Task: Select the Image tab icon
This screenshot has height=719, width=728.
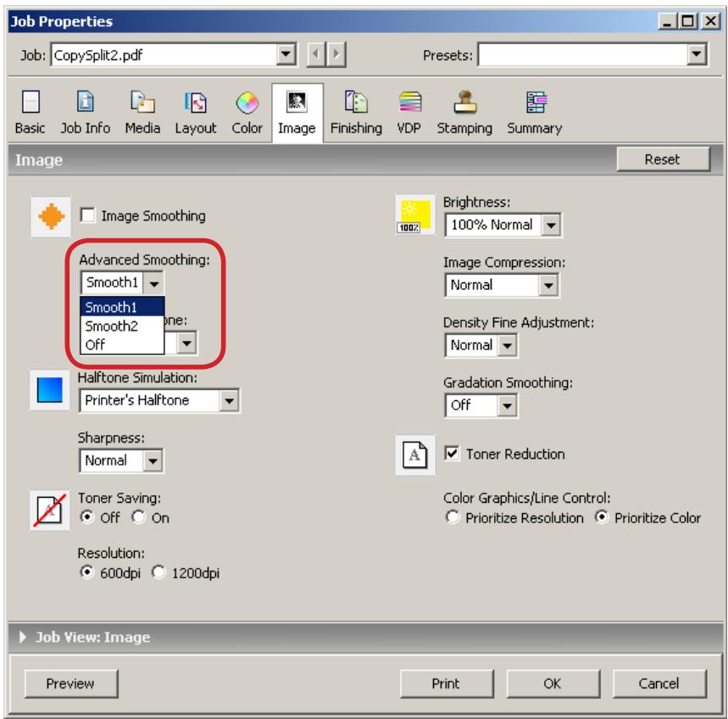Action: coord(297,102)
